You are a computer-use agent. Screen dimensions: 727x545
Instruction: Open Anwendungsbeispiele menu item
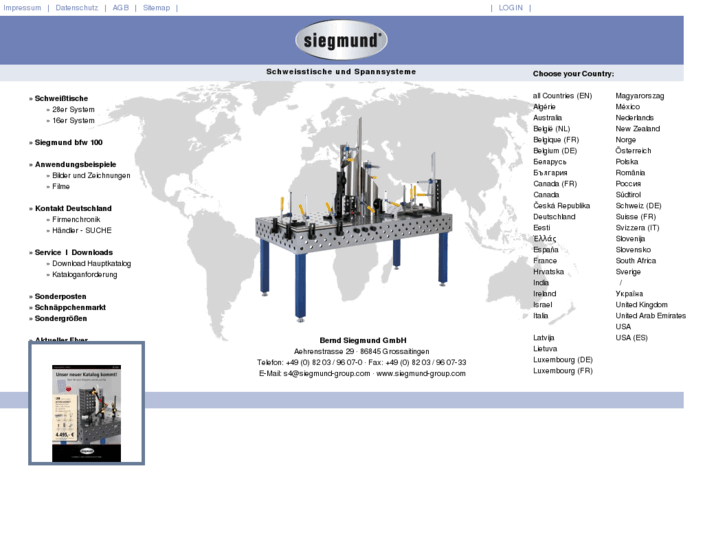tap(76, 165)
